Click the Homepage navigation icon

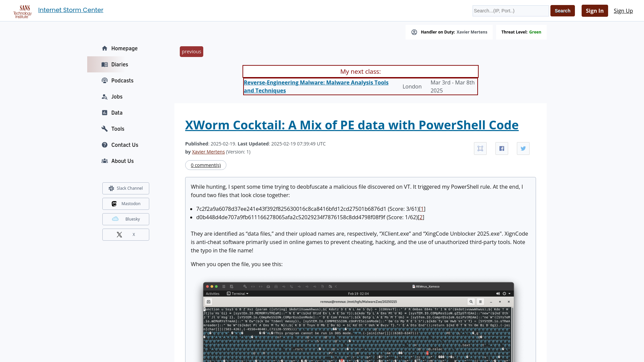click(104, 48)
